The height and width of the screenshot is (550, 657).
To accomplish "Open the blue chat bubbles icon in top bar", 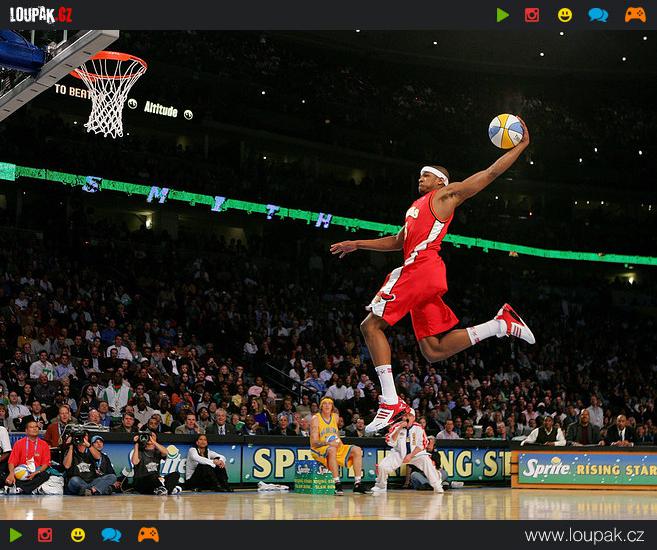I will [598, 15].
